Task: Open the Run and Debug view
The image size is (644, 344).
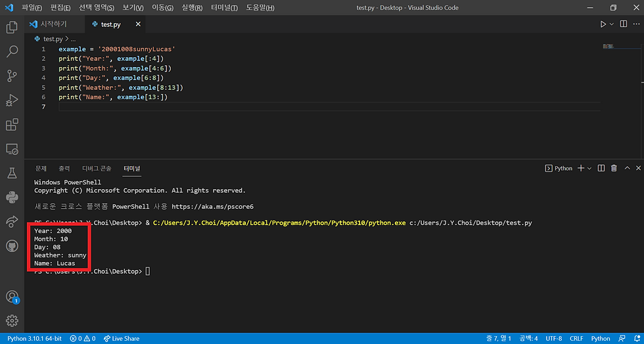Action: (12, 100)
